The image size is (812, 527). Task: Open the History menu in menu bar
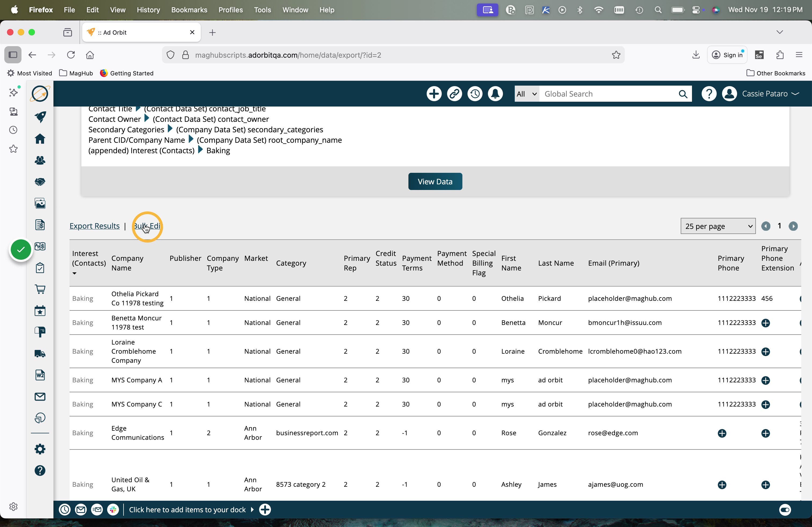click(148, 10)
